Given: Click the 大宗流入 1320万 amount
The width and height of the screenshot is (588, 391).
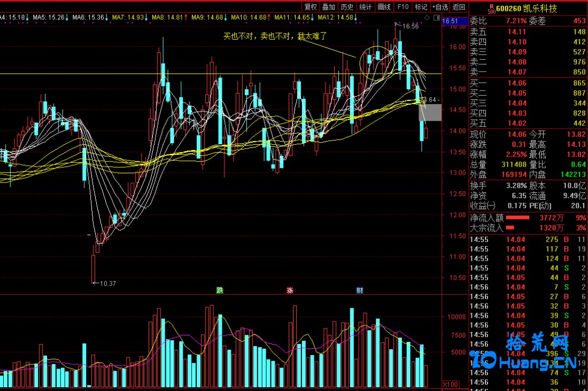Looking at the screenshot, I should point(552,228).
